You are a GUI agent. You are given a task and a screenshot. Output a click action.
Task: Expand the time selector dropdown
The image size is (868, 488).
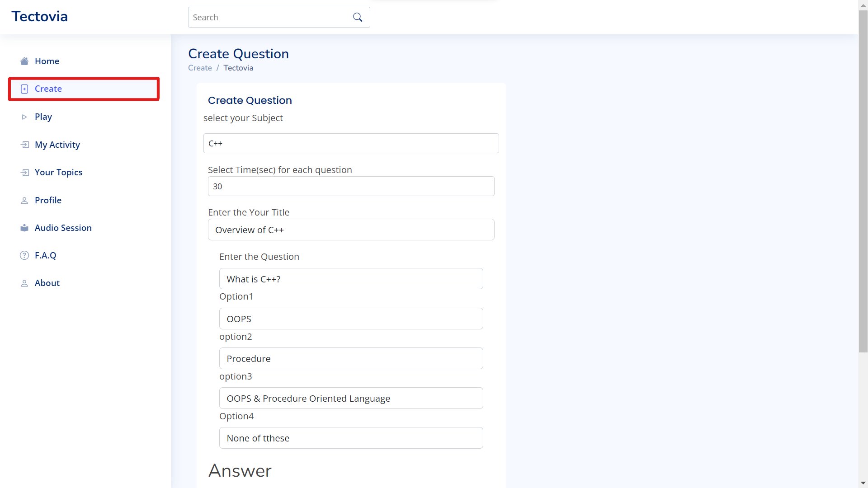click(351, 186)
